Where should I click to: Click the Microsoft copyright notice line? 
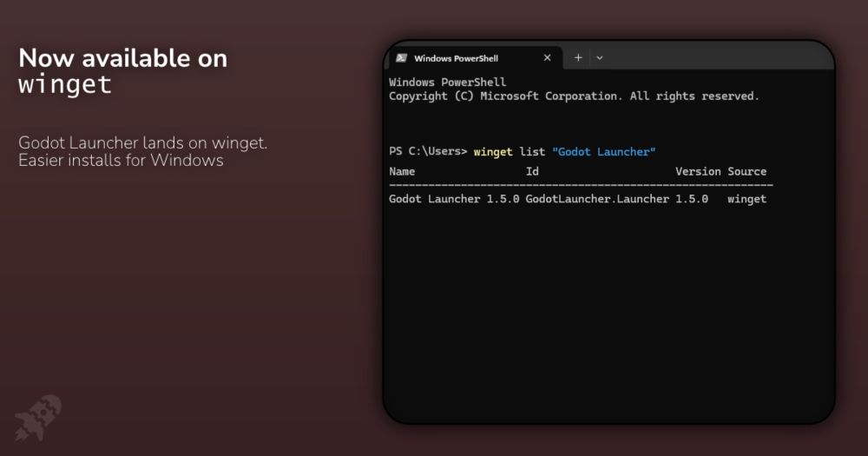click(x=574, y=96)
